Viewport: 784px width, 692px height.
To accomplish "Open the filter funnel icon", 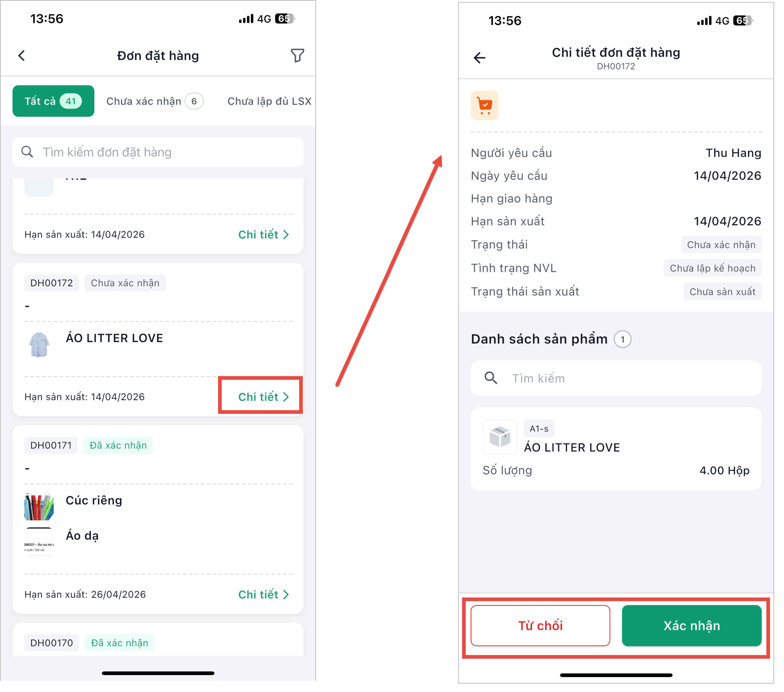I will tap(297, 56).
